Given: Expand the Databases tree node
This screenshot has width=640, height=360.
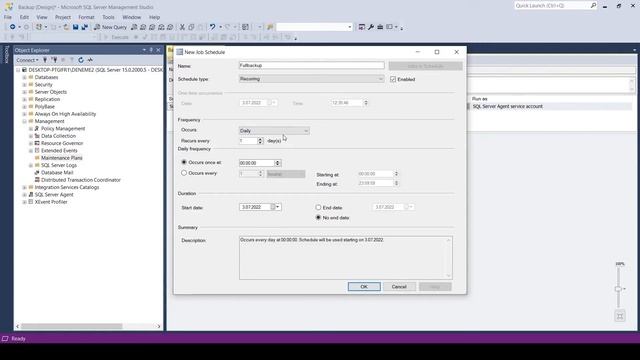Looking at the screenshot, I should click(24, 77).
